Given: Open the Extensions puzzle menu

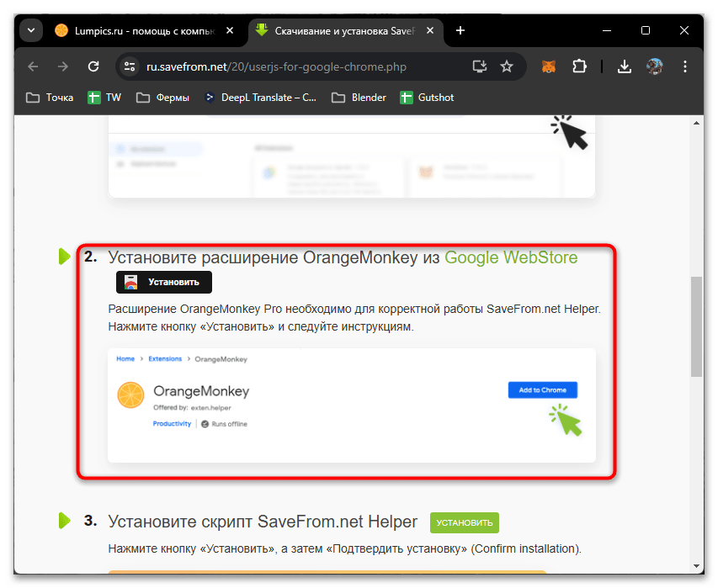Looking at the screenshot, I should (x=579, y=66).
